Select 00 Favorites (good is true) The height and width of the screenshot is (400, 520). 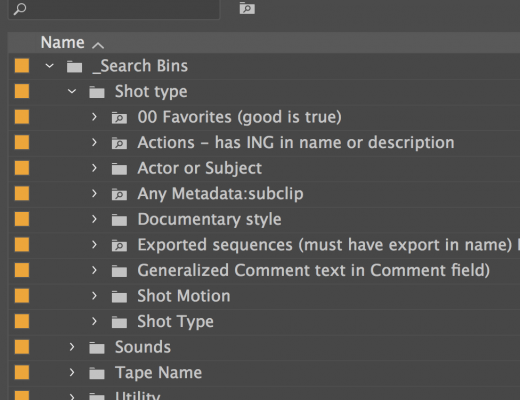click(239, 117)
